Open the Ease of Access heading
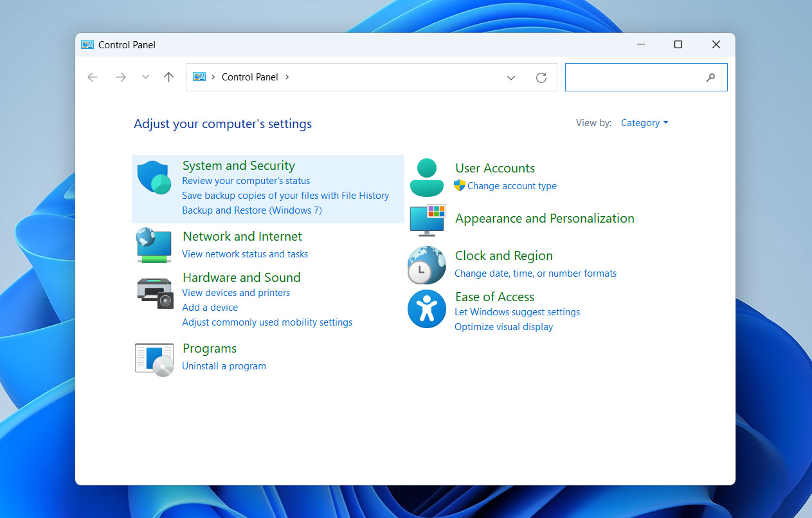 [494, 297]
